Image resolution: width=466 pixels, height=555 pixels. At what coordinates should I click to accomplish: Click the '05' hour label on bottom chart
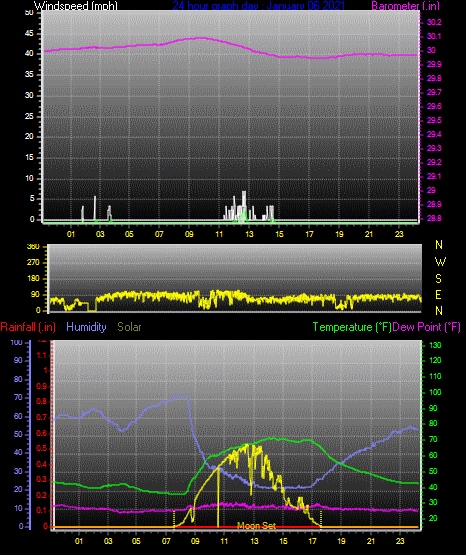(x=136, y=541)
